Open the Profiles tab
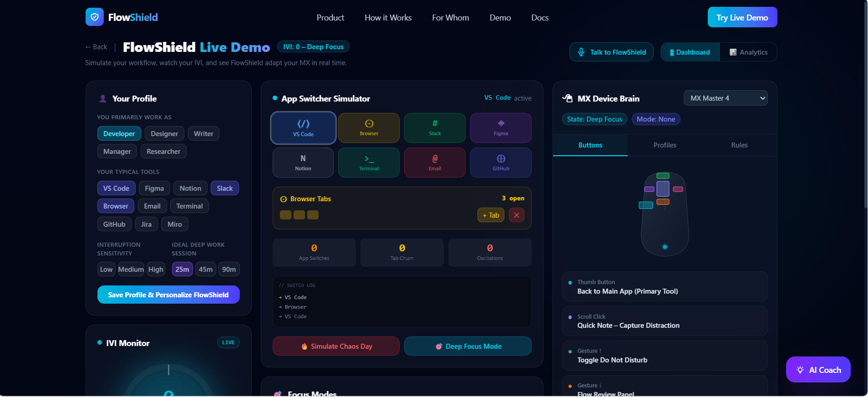Screen dimensions: 868x397 click(x=665, y=145)
